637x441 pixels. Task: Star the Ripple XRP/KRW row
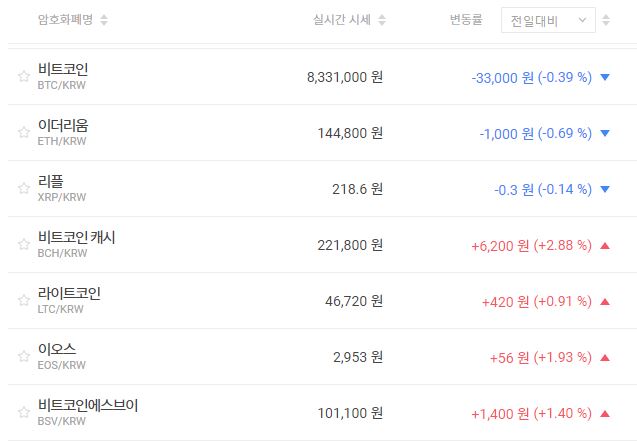click(24, 189)
